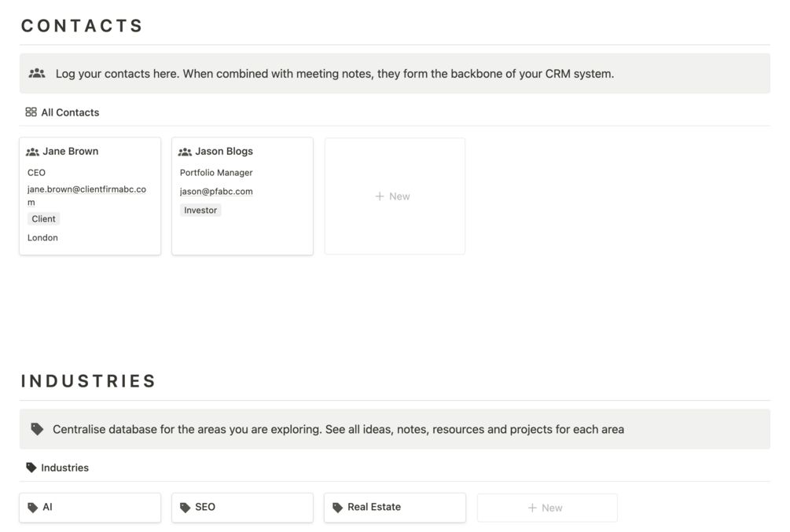The image size is (790, 532).
Task: Click the tag icon on SEO card
Action: tap(186, 508)
